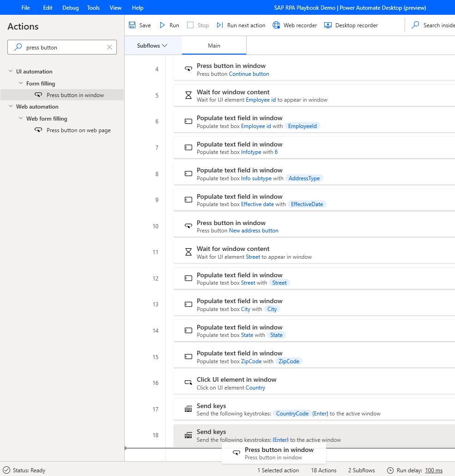Click the keyboard icon on step 18
The width and height of the screenshot is (455, 476).
point(188,435)
